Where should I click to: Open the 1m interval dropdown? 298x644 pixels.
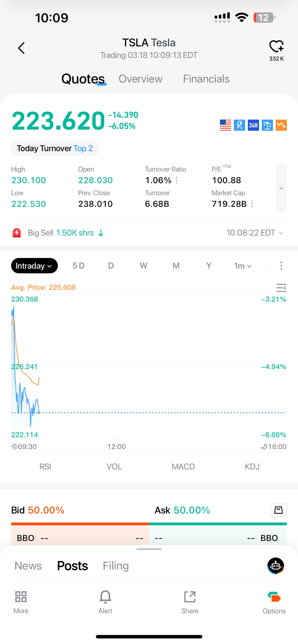[242, 266]
